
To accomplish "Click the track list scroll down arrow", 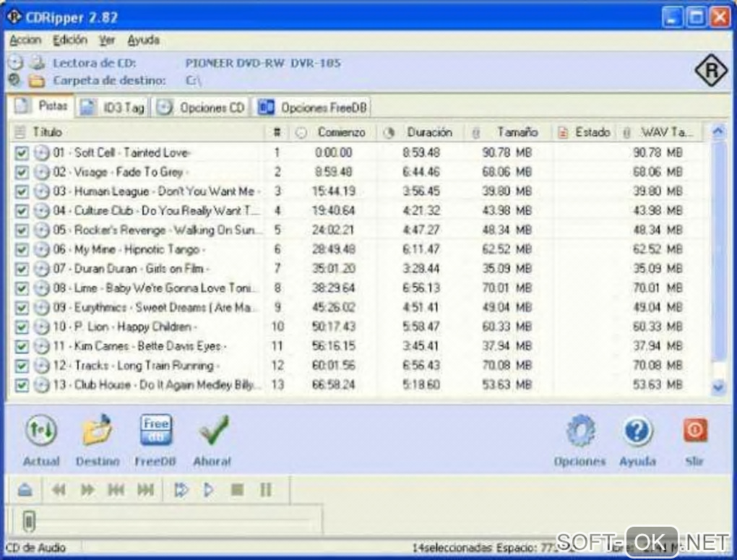I will (717, 387).
